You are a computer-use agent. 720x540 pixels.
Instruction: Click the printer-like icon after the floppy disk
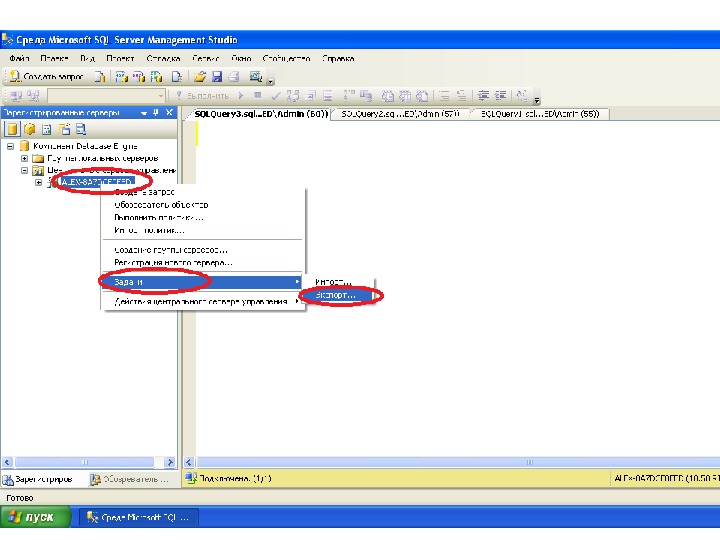click(x=234, y=77)
